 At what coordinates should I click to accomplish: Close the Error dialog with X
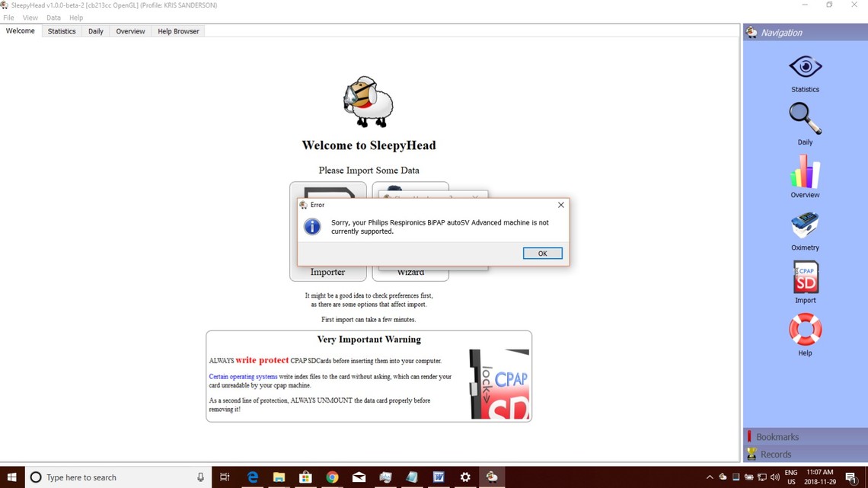coord(560,205)
